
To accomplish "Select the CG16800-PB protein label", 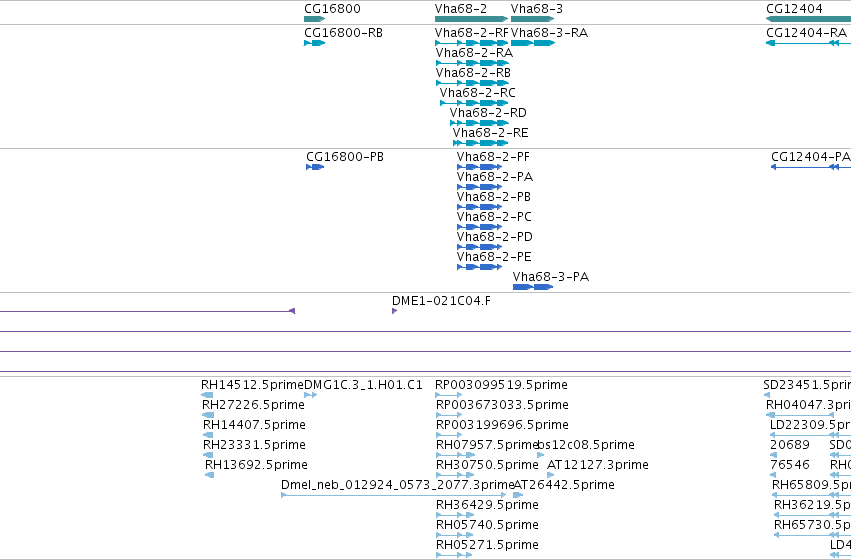I will pyautogui.click(x=345, y=157).
